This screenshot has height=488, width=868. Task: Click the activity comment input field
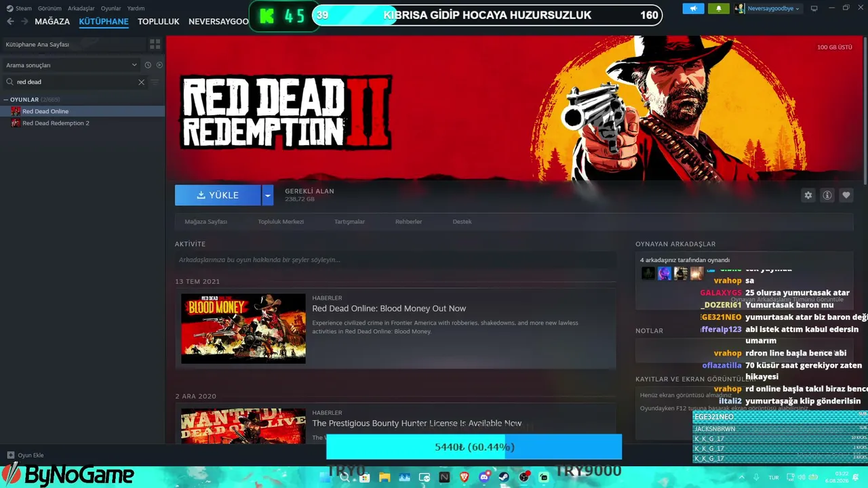tap(396, 260)
